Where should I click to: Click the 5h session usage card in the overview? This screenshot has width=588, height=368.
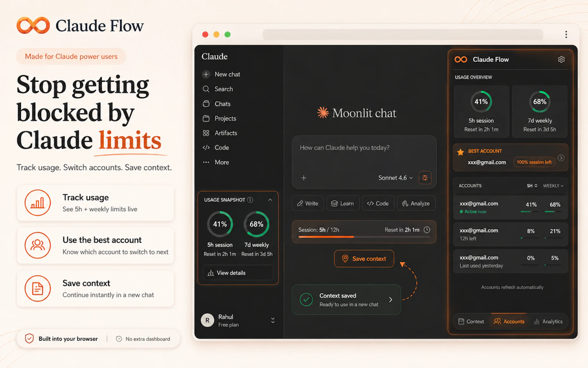(481, 112)
